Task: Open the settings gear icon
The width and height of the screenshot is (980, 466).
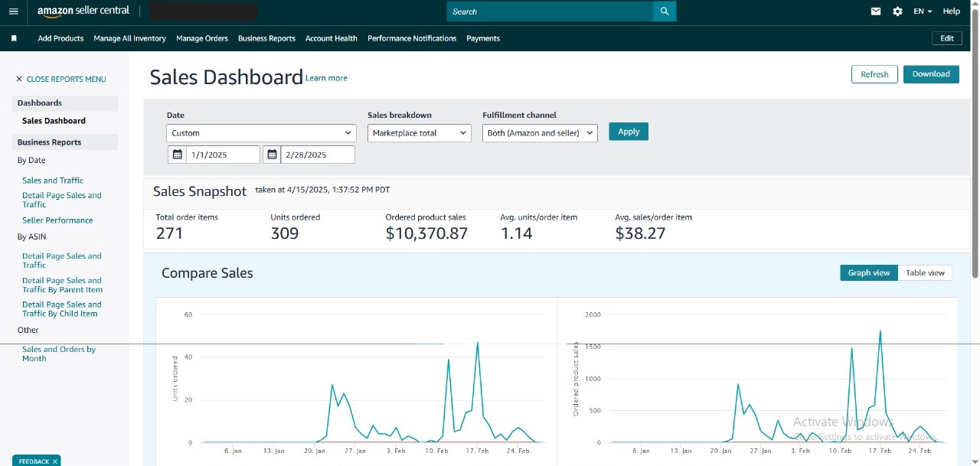Action: tap(897, 11)
